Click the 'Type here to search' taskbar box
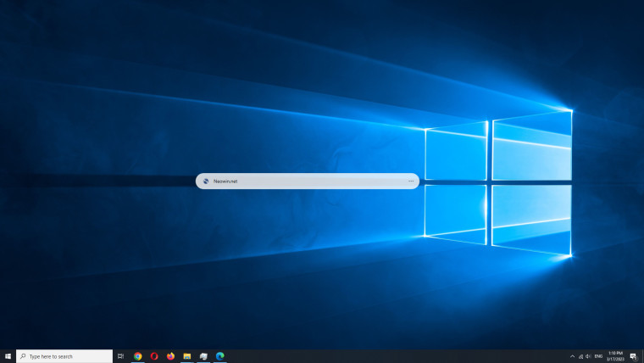The width and height of the screenshot is (644, 363). [64, 356]
